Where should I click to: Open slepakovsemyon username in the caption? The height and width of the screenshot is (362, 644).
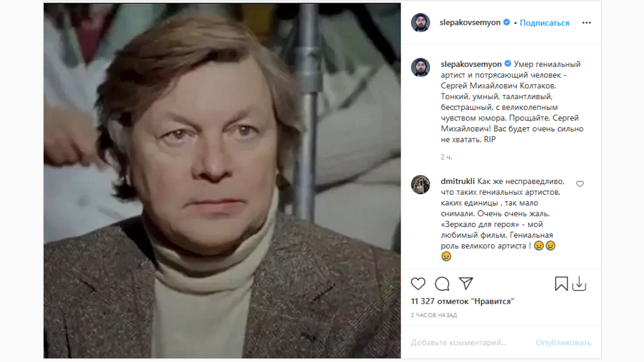tap(471, 64)
